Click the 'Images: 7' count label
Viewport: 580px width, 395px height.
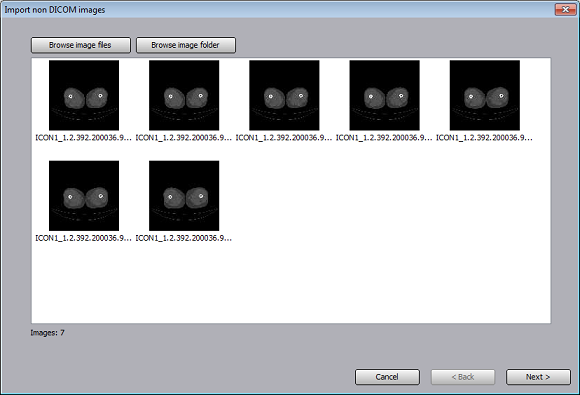[47, 333]
